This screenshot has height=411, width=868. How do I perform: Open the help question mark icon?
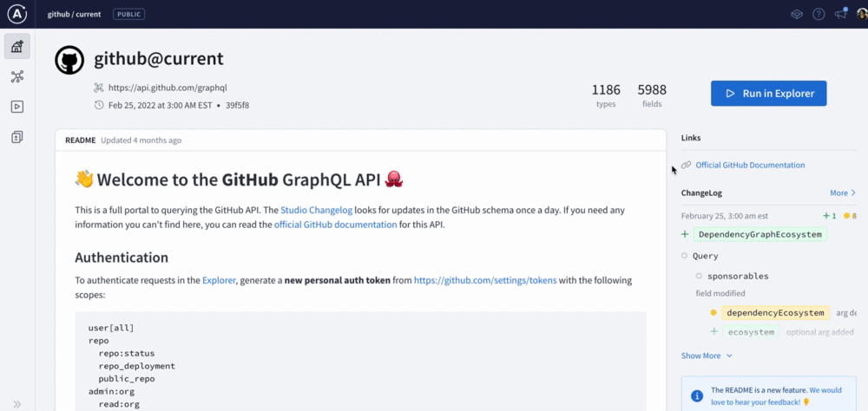tap(819, 15)
